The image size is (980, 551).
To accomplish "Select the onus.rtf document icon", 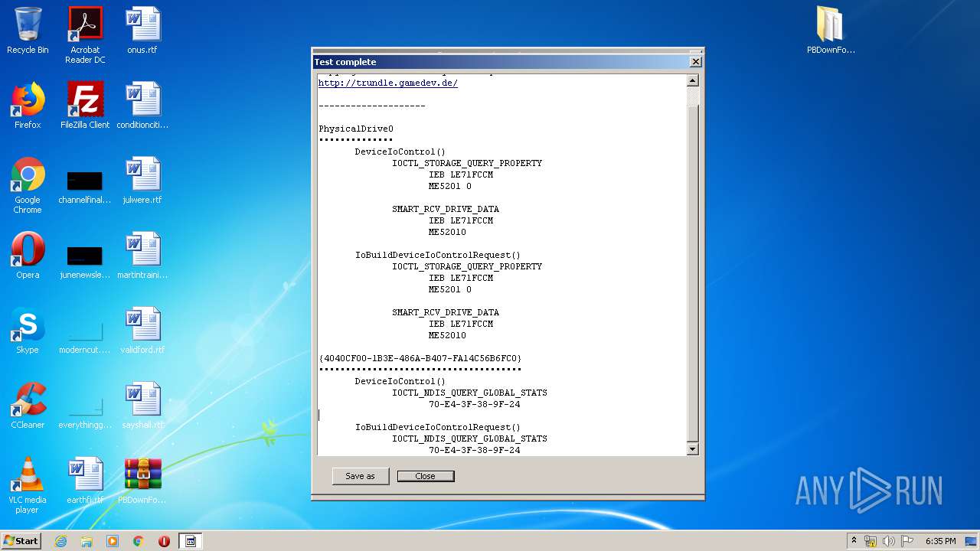I will coord(142,31).
